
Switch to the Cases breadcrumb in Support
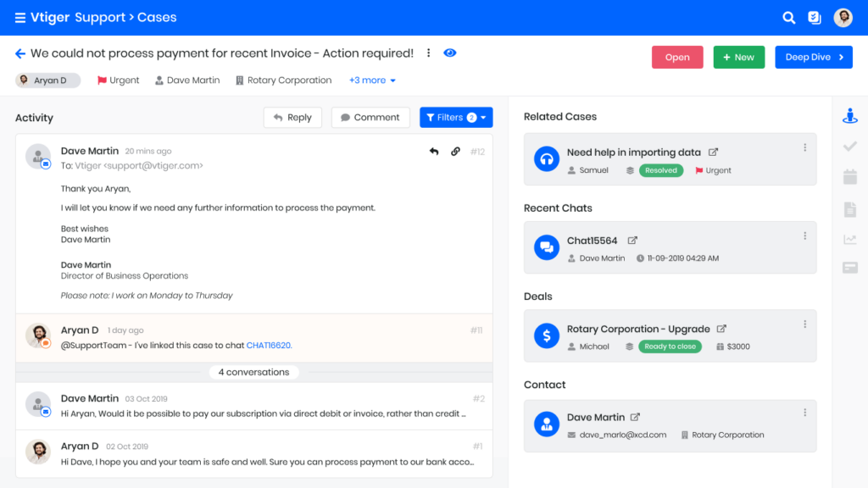tap(158, 17)
